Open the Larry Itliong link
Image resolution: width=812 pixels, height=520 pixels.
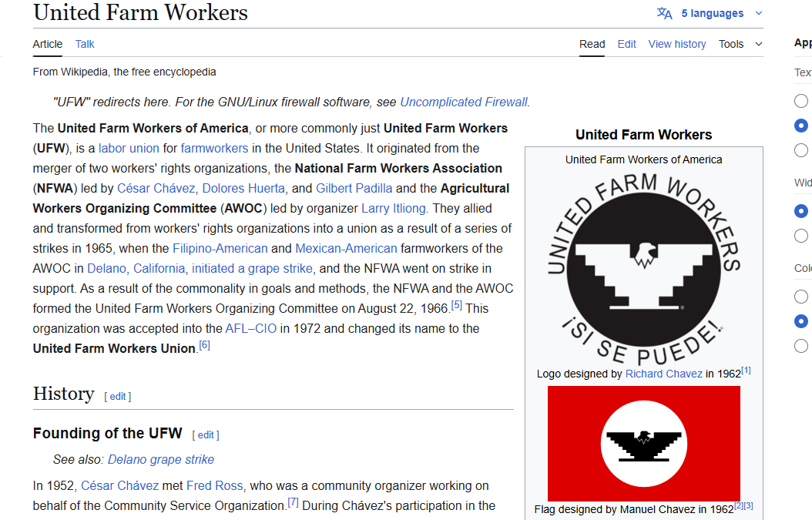[x=394, y=208]
